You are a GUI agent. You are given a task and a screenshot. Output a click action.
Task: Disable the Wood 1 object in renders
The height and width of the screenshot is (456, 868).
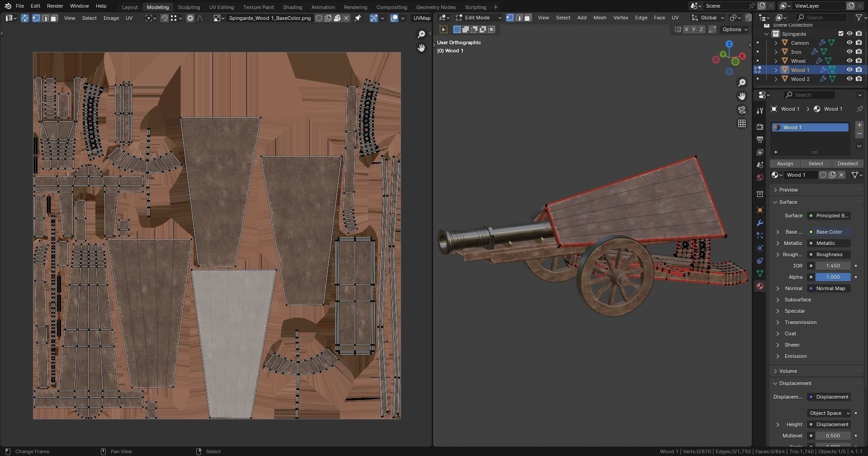point(859,70)
